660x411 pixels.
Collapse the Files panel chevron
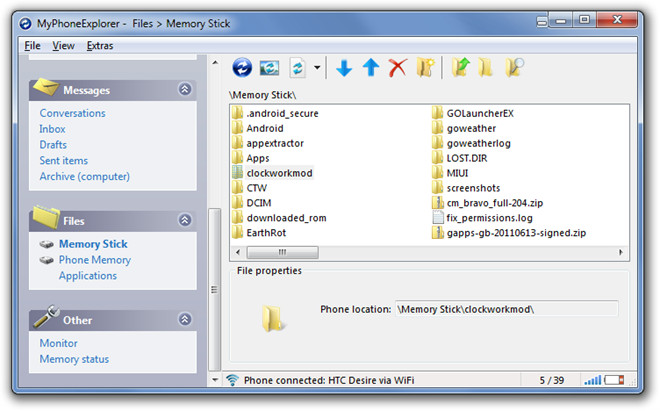pyautogui.click(x=185, y=220)
